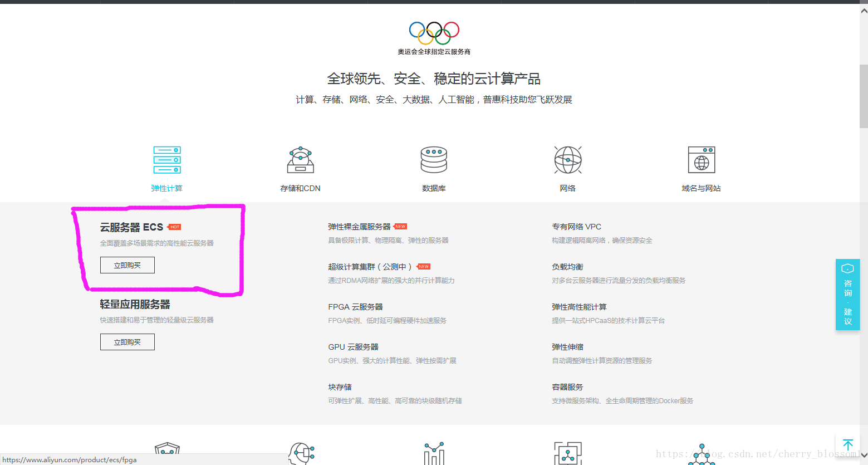
Task: Click description FPGA实例、低时延可编程硬件加速服务
Action: pos(388,321)
